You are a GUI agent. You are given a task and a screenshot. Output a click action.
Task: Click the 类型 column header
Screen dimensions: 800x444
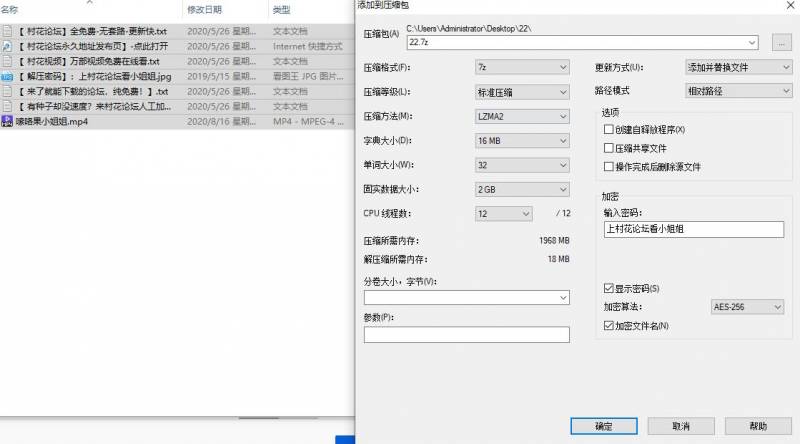point(282,9)
